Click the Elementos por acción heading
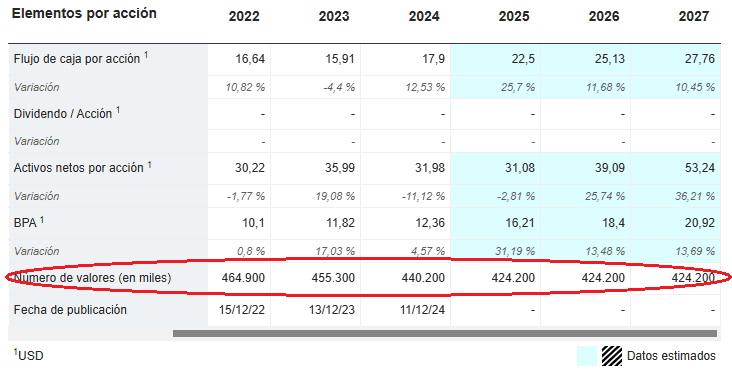Image resolution: width=732 pixels, height=377 pixels. tap(84, 14)
